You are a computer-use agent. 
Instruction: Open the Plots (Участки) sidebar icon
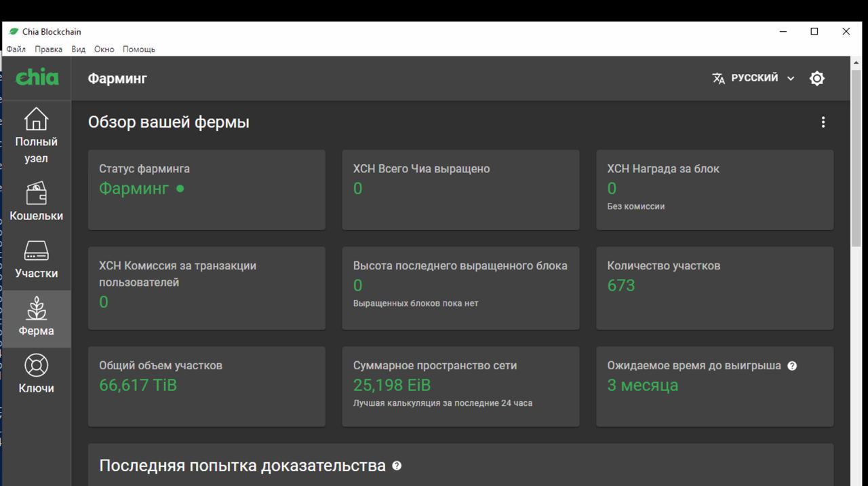tap(36, 251)
